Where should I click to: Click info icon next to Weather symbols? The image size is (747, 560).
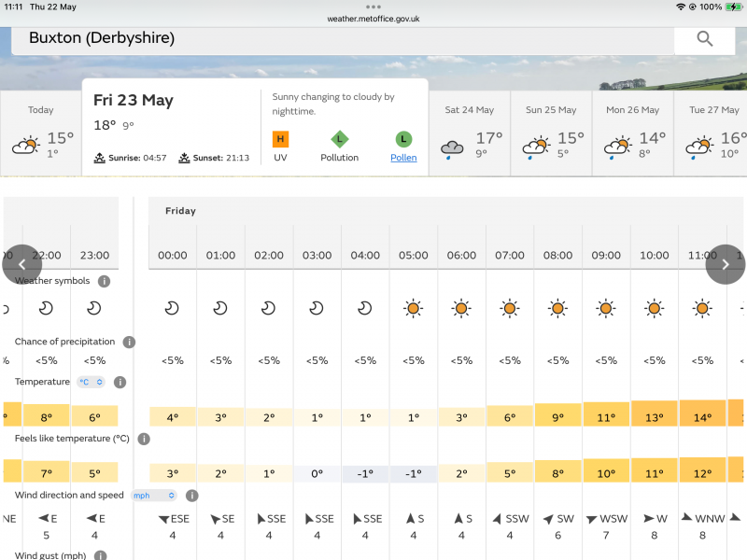pos(105,281)
